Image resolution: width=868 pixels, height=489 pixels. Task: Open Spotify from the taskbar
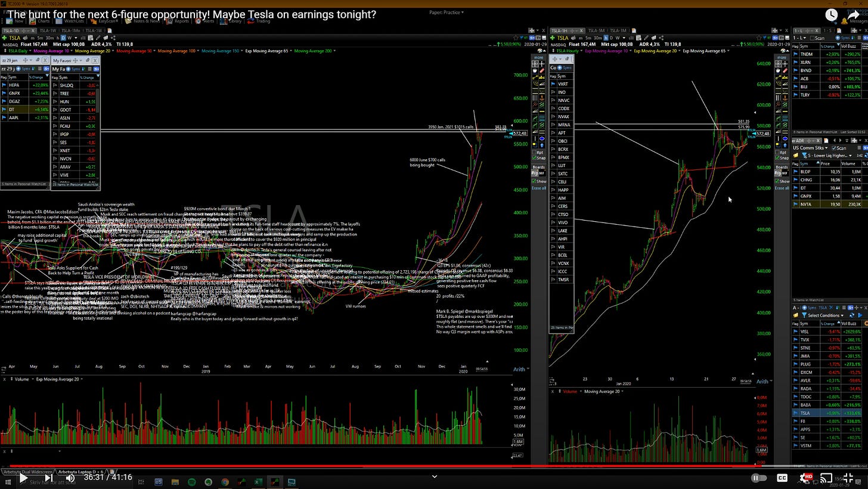point(191,481)
